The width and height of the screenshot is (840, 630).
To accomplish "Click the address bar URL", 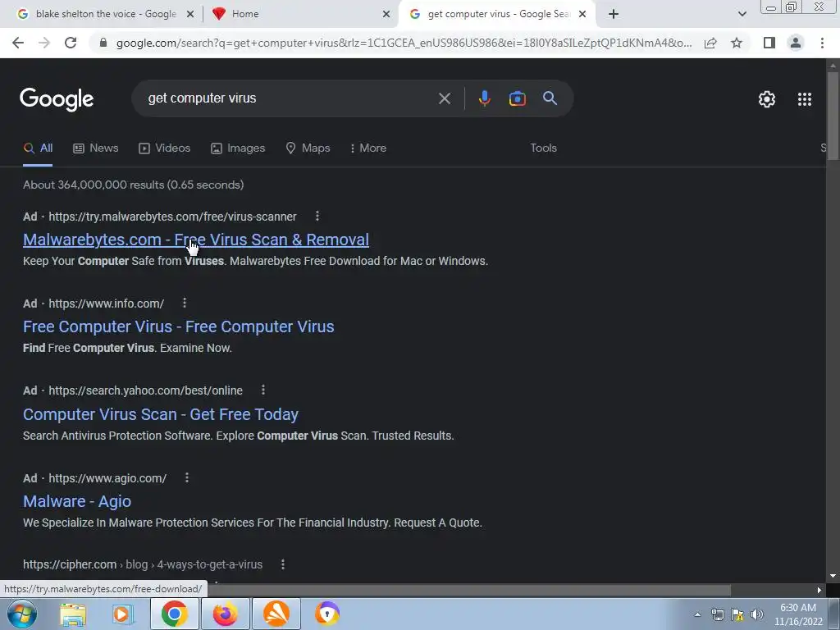I will [404, 43].
